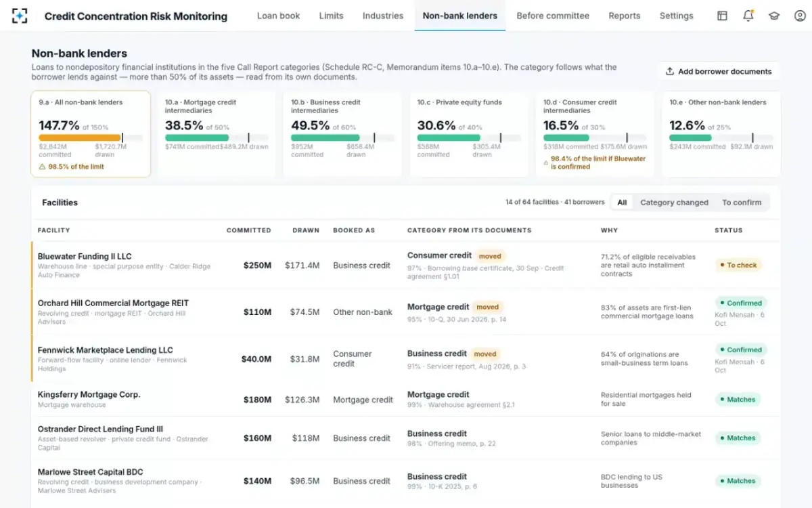The width and height of the screenshot is (812, 508).
Task: Filter by Category changed
Action: pos(674,203)
